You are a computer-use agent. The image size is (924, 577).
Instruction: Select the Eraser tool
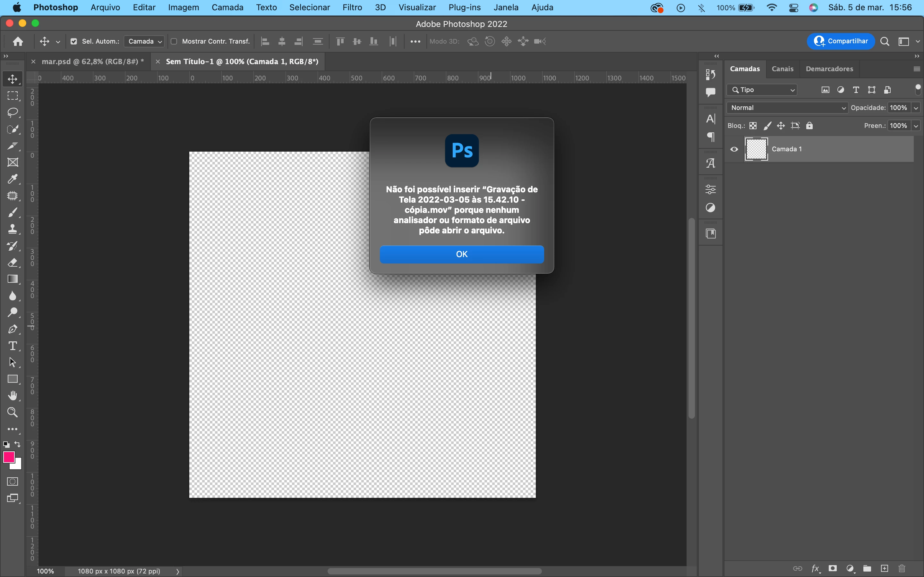click(x=13, y=263)
